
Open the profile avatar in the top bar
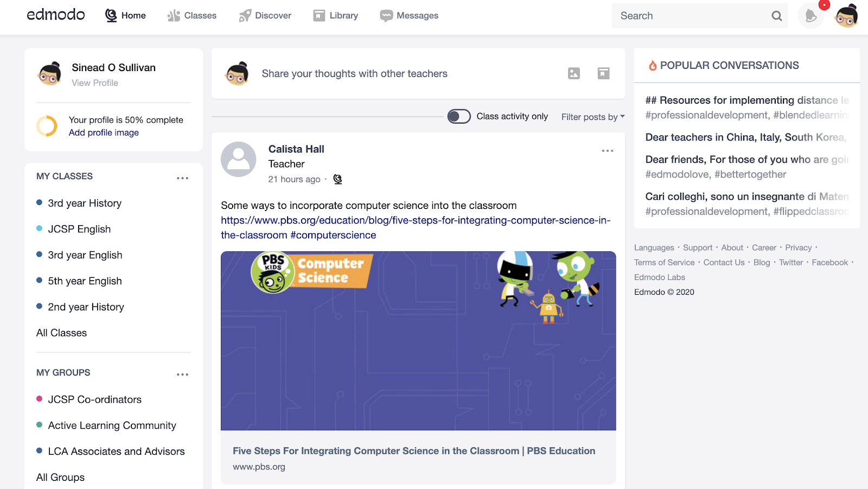click(846, 16)
